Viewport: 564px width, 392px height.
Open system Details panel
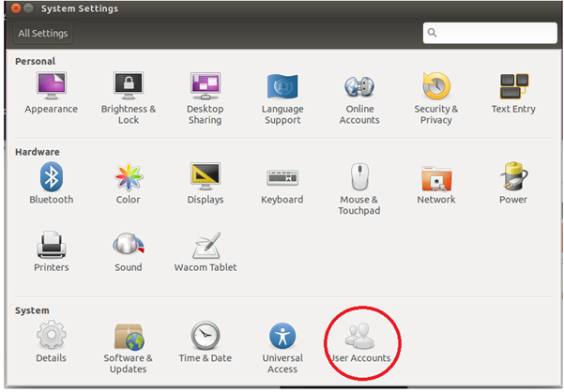point(51,341)
